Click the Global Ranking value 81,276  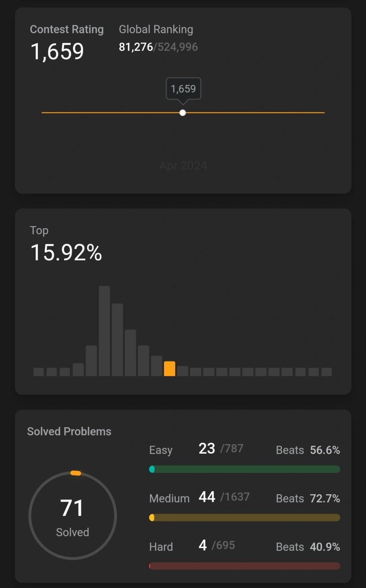tap(136, 47)
